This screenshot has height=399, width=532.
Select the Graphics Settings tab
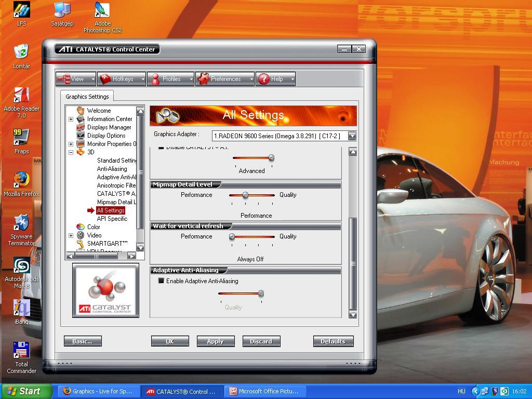[x=87, y=96]
